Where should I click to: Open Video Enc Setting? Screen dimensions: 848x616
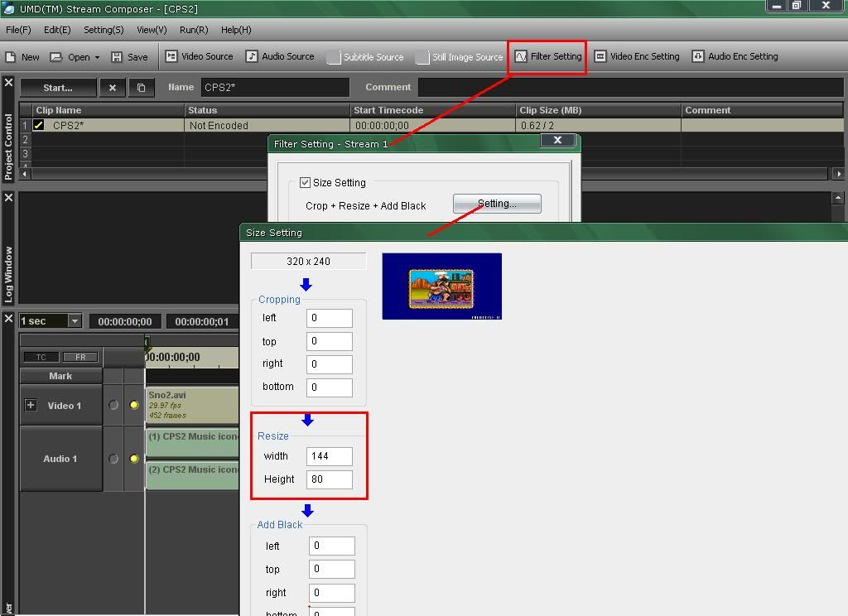pos(637,56)
